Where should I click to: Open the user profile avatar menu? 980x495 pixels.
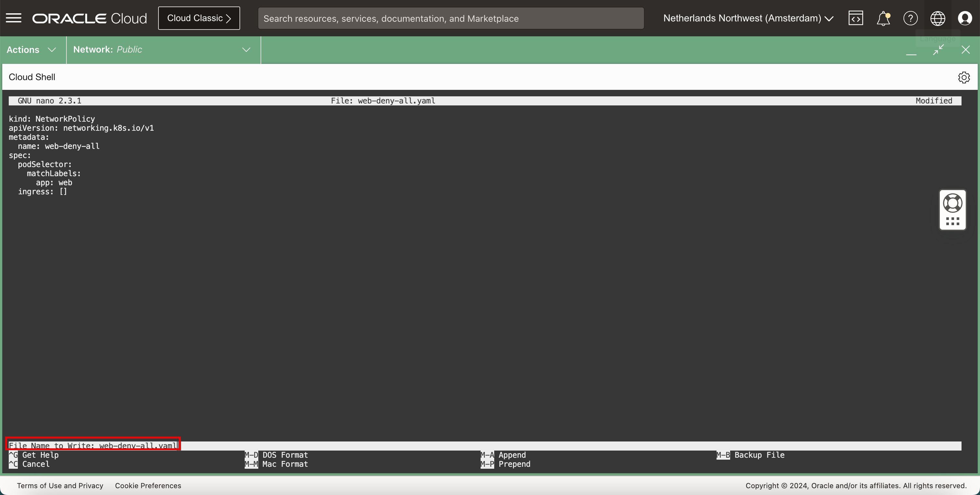[x=965, y=18]
